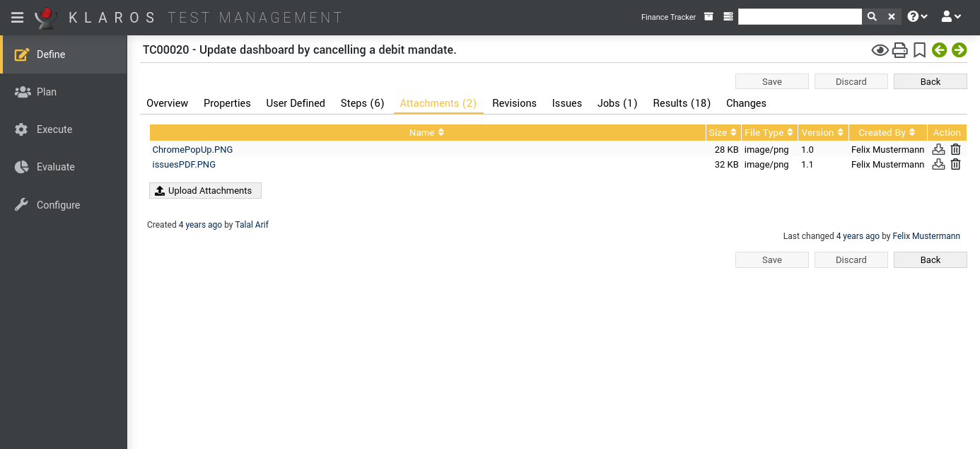The width and height of the screenshot is (980, 449).
Task: Open the help dropdown menu
Action: (917, 17)
